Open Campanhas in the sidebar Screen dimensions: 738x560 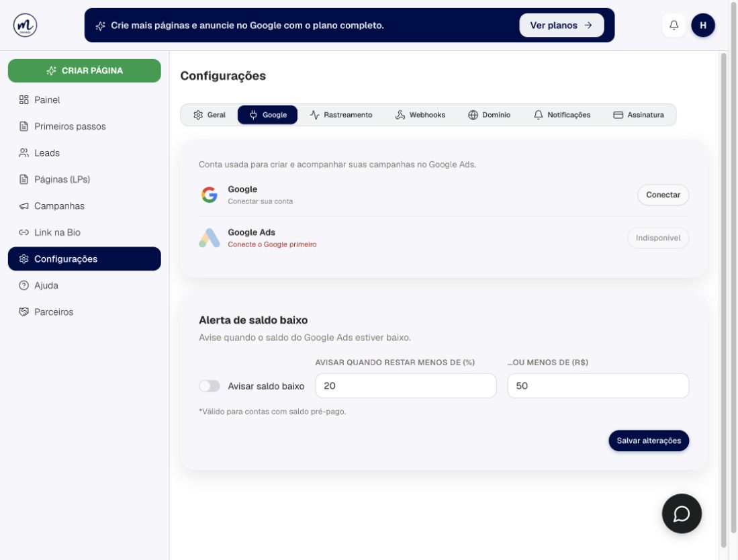[x=85, y=206]
